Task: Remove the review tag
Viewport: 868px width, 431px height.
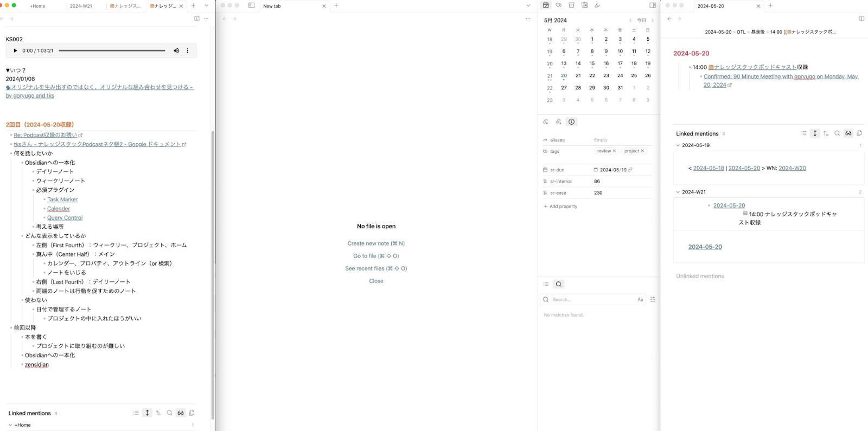Action: coord(614,151)
